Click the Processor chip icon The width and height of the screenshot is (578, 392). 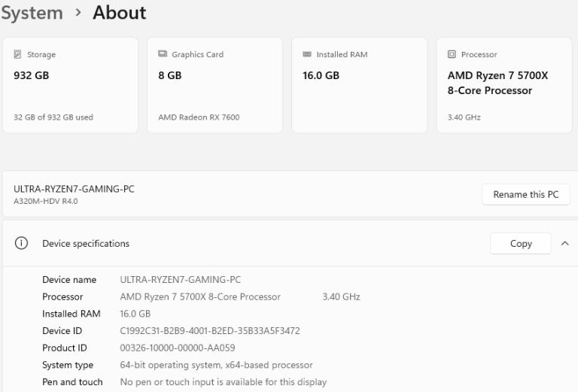[x=452, y=54]
